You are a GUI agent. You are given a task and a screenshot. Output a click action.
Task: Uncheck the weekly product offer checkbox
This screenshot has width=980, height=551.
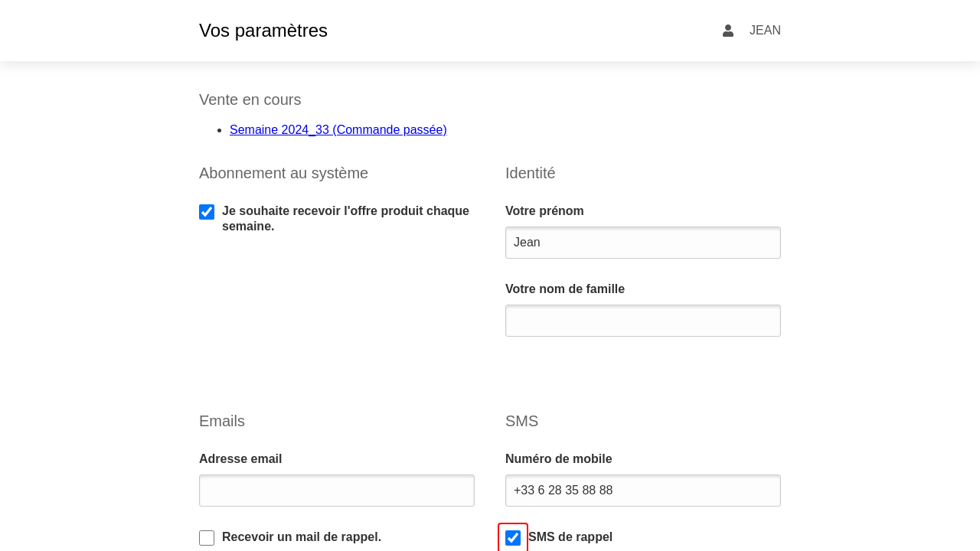pos(207,212)
